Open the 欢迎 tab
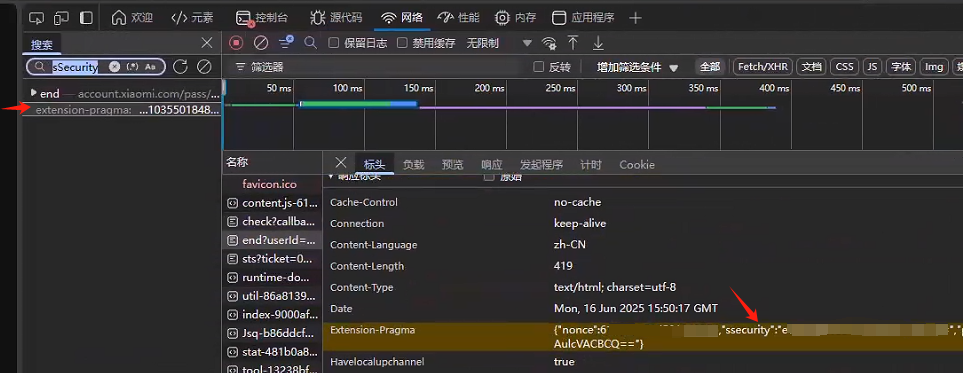 pos(132,18)
